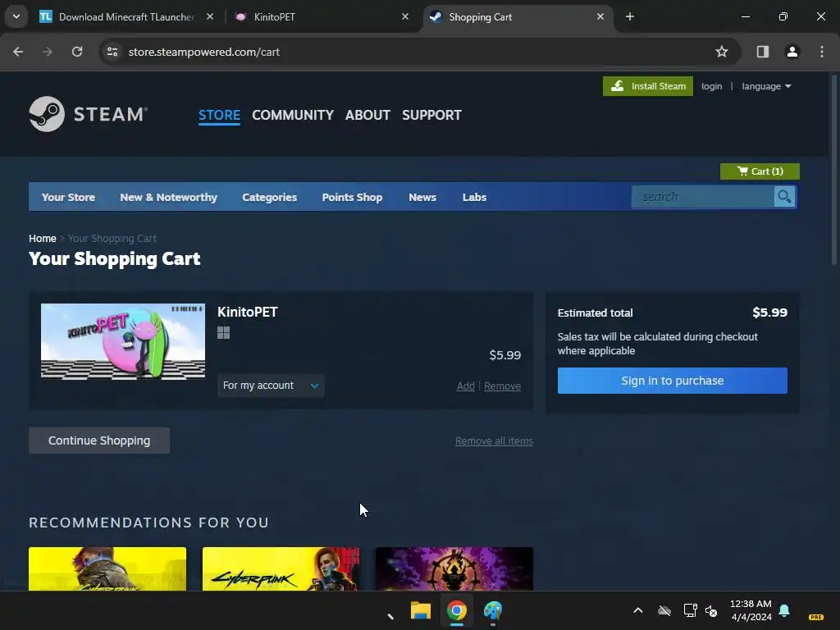Click Sign in to purchase
Viewport: 840px width, 630px height.
(673, 381)
